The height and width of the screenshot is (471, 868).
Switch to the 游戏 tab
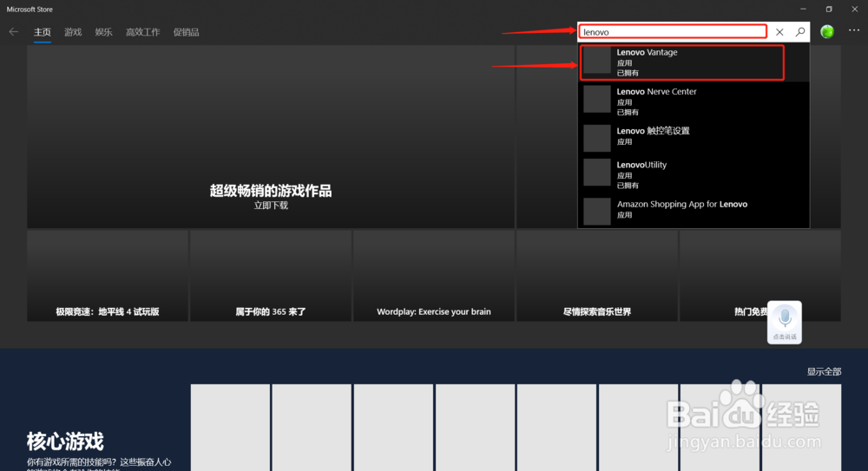[x=73, y=32]
